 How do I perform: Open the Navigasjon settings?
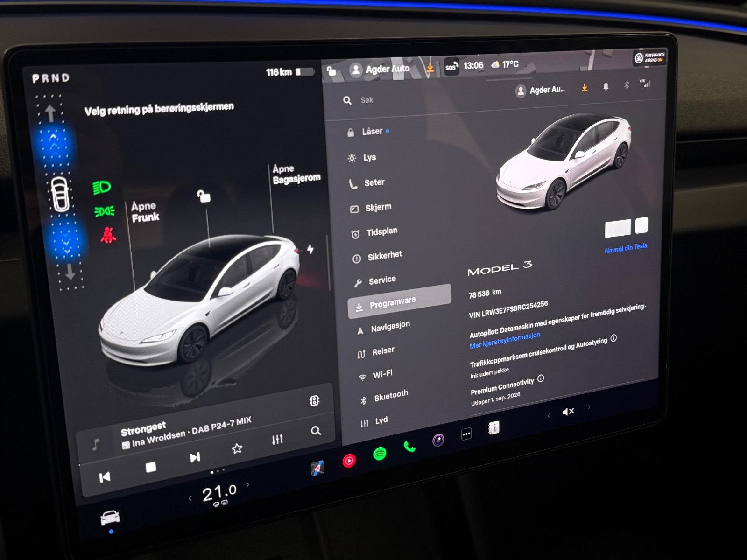point(383,328)
